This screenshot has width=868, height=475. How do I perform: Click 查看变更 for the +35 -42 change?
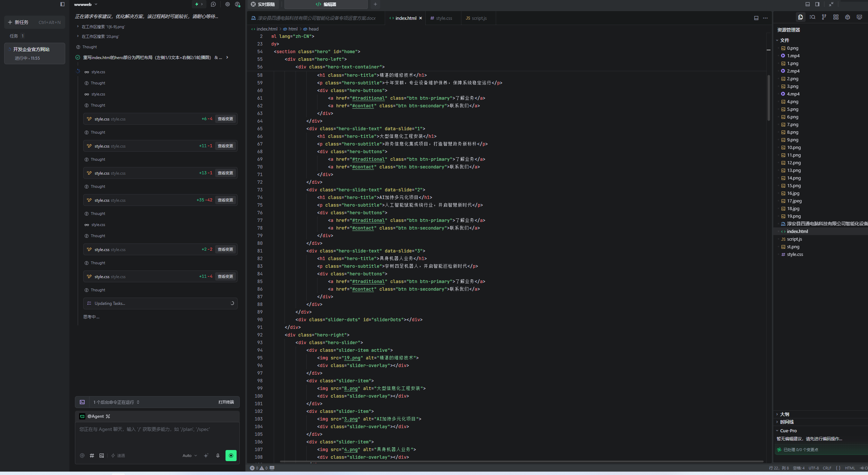(225, 200)
